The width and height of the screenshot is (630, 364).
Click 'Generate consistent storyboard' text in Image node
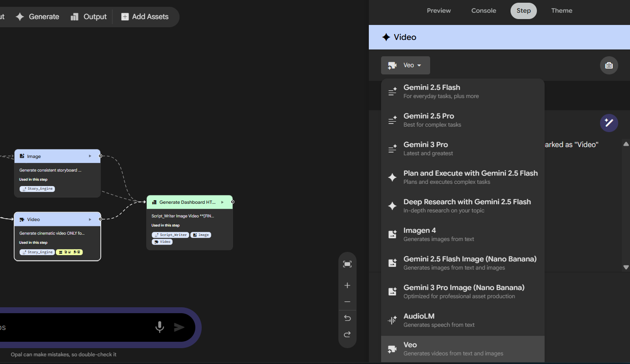[50, 171]
